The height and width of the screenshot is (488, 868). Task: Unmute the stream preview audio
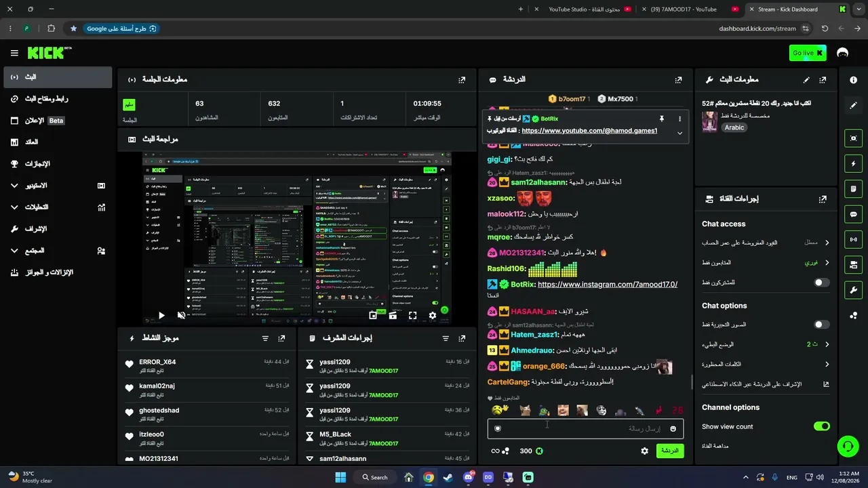point(181,315)
